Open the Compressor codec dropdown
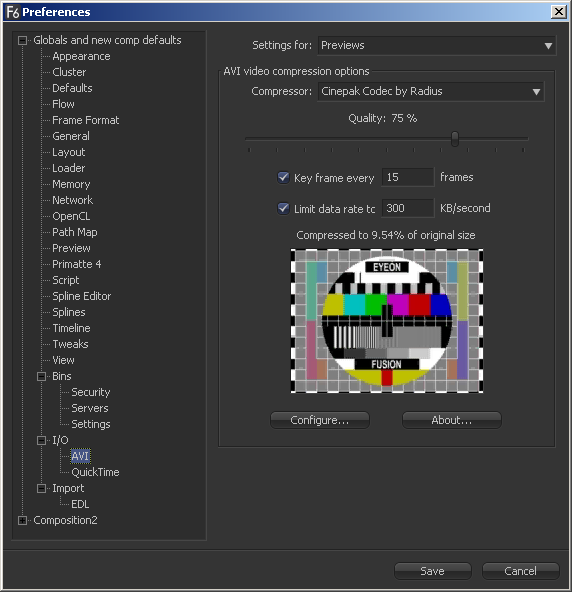Screen dimensions: 572x592 pos(431,92)
